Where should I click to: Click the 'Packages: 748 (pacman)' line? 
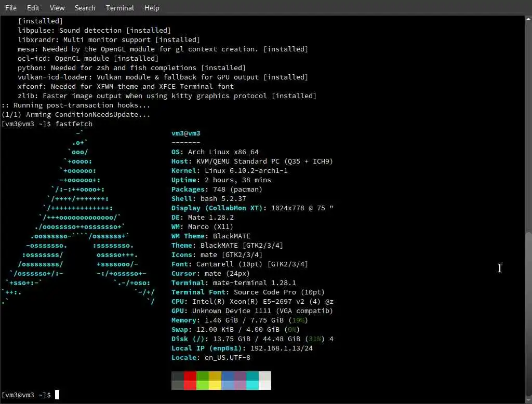point(217,190)
